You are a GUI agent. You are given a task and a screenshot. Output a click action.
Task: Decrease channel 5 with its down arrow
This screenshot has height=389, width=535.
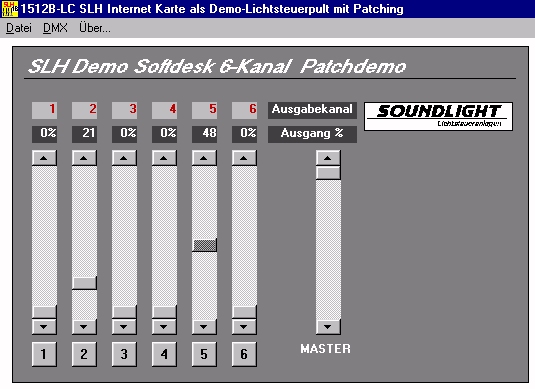pos(204,327)
